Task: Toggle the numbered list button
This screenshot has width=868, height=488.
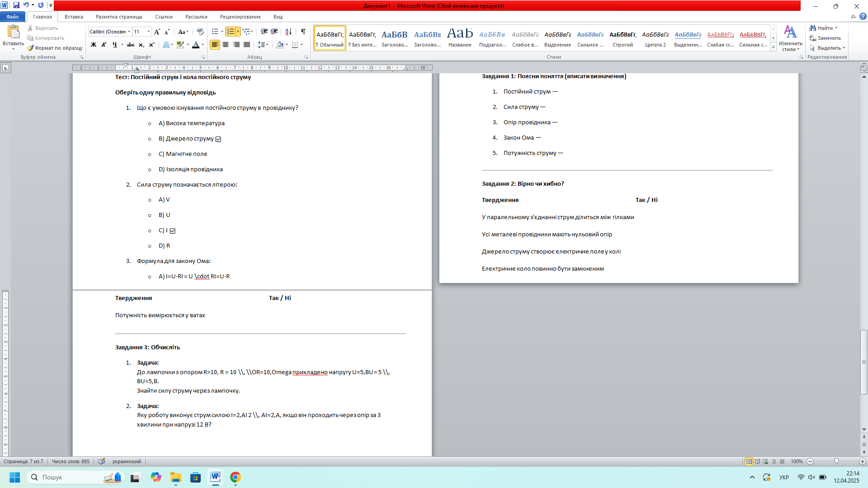Action: click(231, 32)
